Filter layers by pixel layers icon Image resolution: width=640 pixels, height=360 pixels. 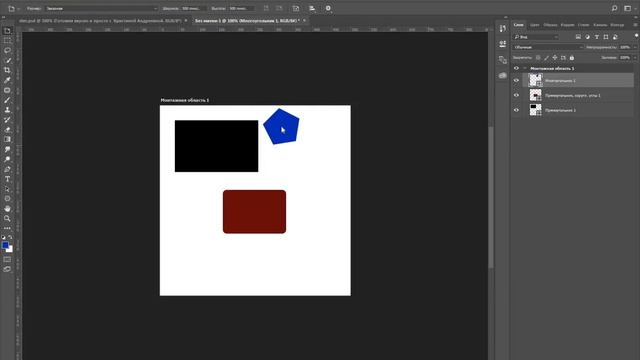(578, 37)
